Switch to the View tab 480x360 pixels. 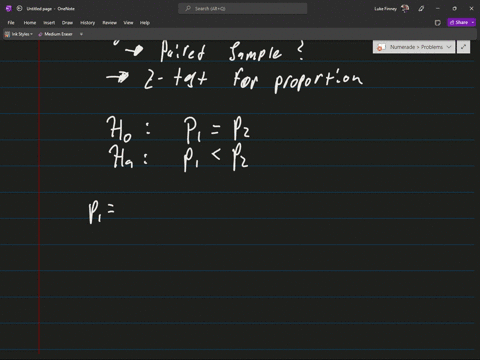point(128,23)
